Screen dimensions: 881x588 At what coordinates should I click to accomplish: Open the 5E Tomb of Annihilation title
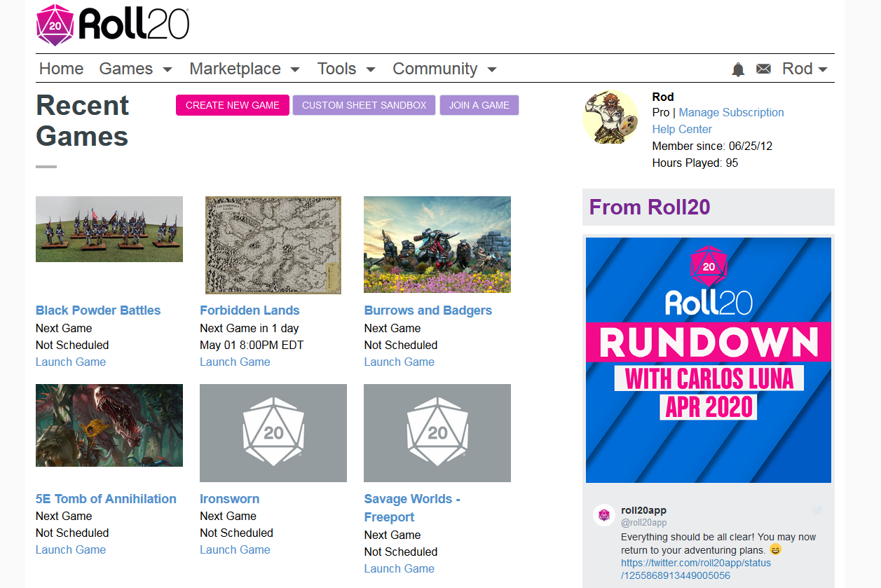tap(106, 499)
